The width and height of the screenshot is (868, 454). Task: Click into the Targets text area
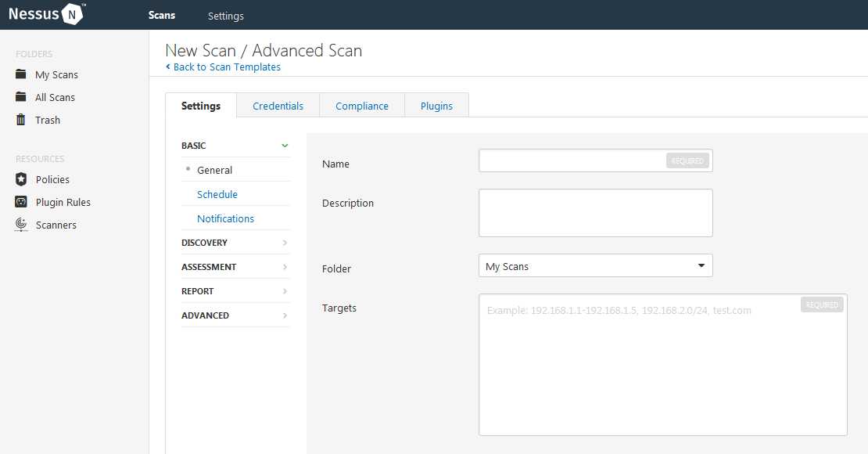(x=662, y=365)
